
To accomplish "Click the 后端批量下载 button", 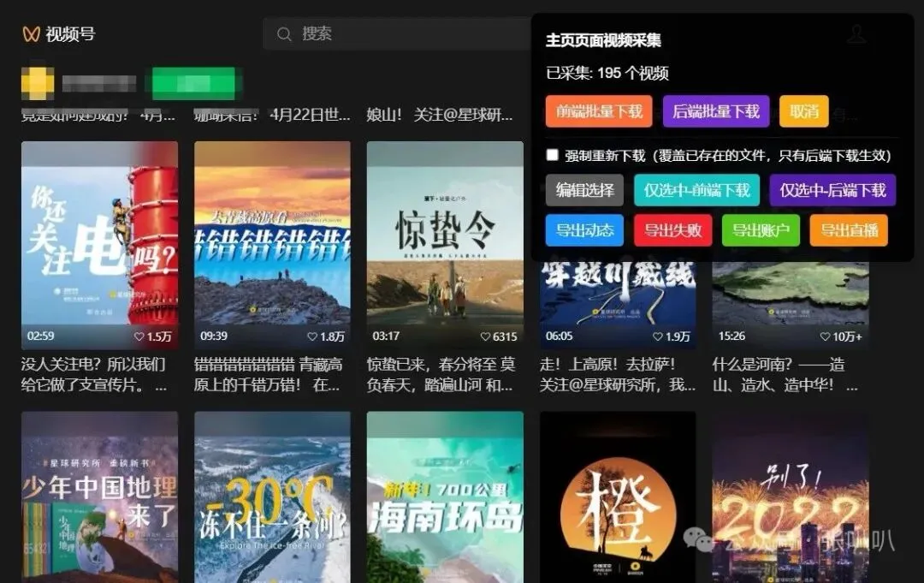I will [x=716, y=111].
